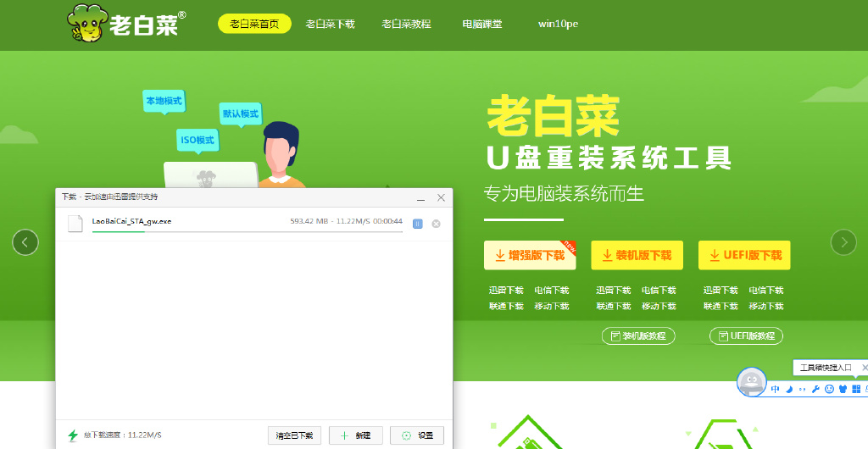The height and width of the screenshot is (449, 868).
Task: Open the win10pe menu item
Action: coord(558,24)
